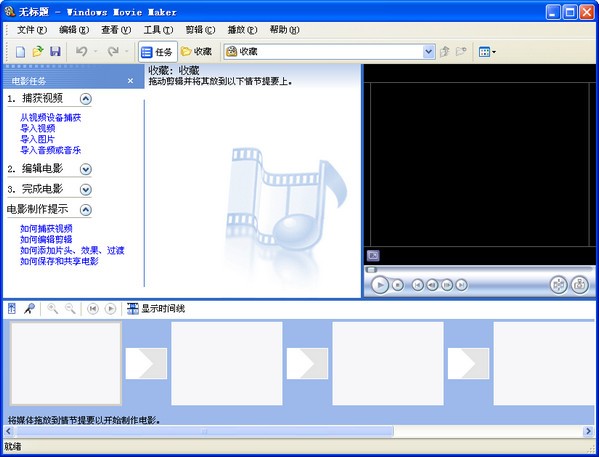Click the Previous Frame preview button

432,285
